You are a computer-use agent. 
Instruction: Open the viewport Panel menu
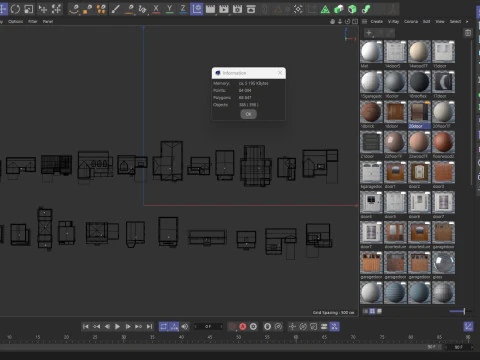48,21
